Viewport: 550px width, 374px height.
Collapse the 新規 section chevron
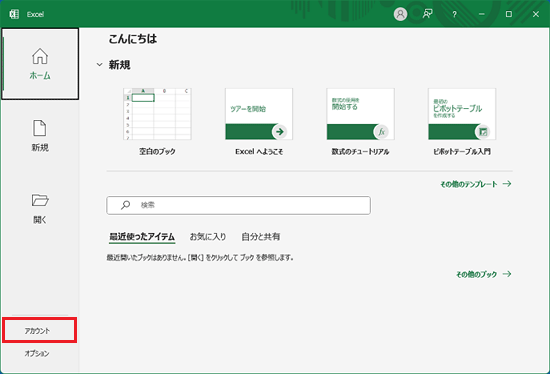[100, 65]
